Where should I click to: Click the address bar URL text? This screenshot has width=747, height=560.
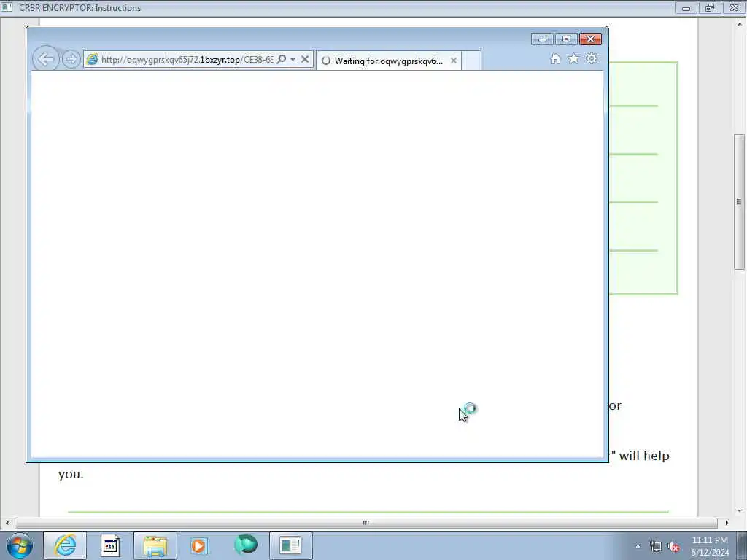pos(187,60)
